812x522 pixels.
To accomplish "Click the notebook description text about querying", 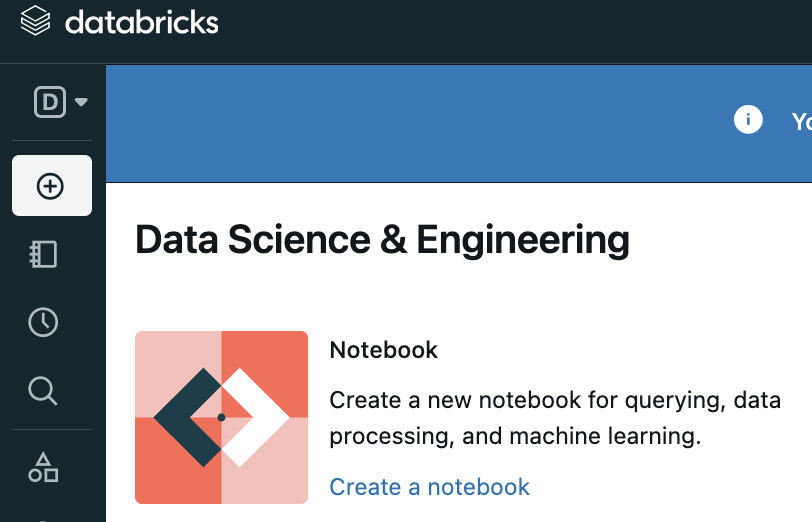I will pos(555,418).
